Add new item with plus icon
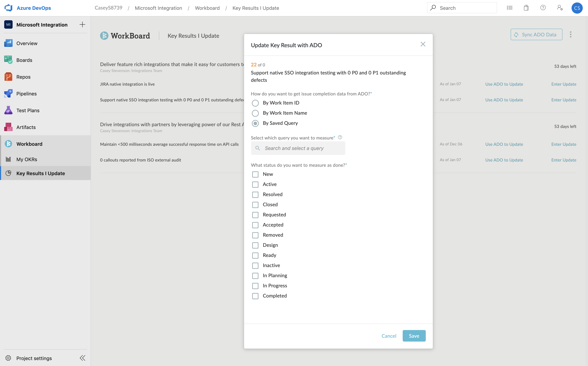 point(82,24)
